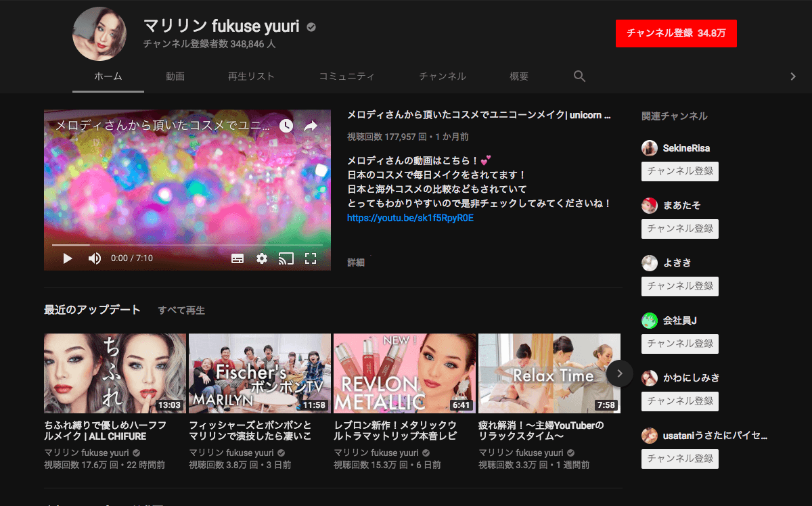Toggle subtitles on the video player
The height and width of the screenshot is (506, 812).
(x=238, y=258)
